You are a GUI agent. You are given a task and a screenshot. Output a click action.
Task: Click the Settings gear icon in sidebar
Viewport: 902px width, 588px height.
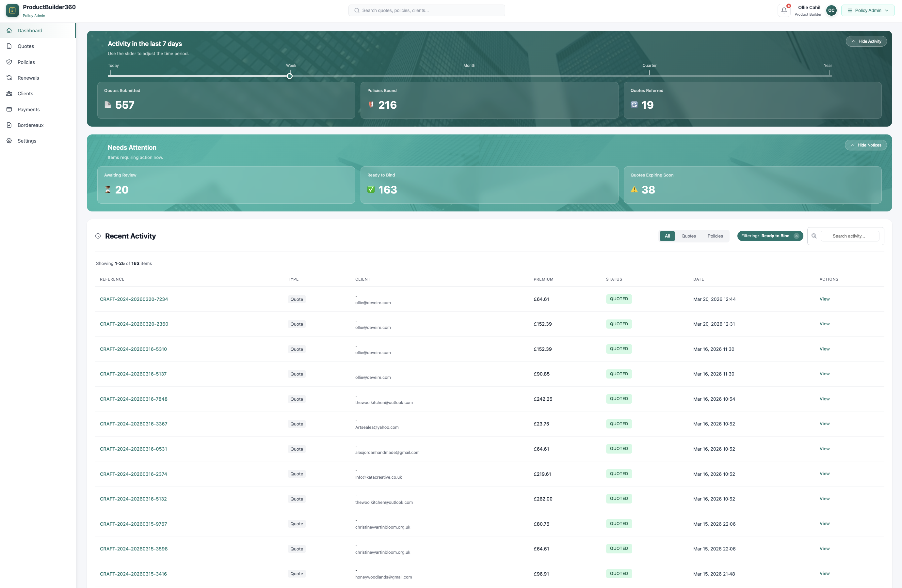point(9,141)
